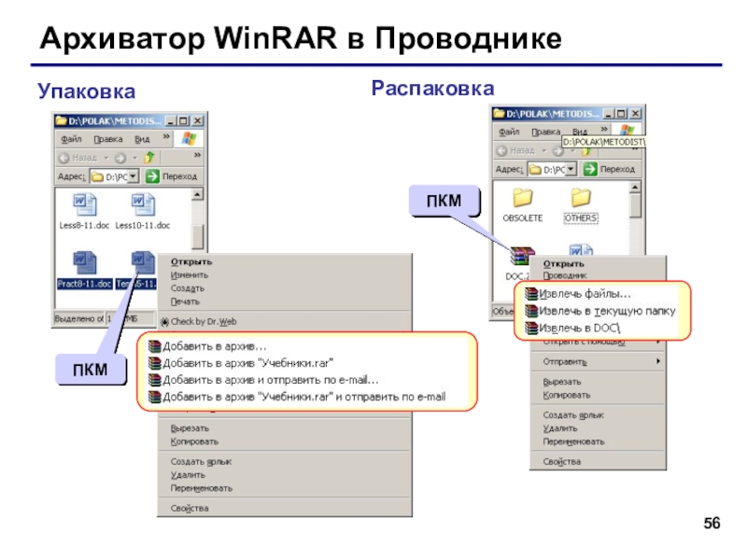747x560 pixels.
Task: Choose Переименовать in archive context menu
Action: click(x=573, y=441)
